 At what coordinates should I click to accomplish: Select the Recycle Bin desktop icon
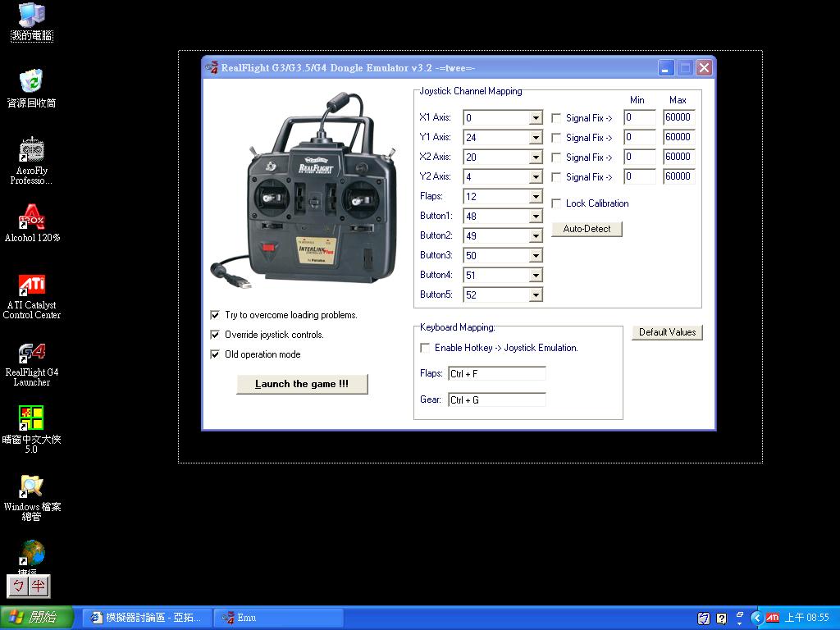[32, 89]
